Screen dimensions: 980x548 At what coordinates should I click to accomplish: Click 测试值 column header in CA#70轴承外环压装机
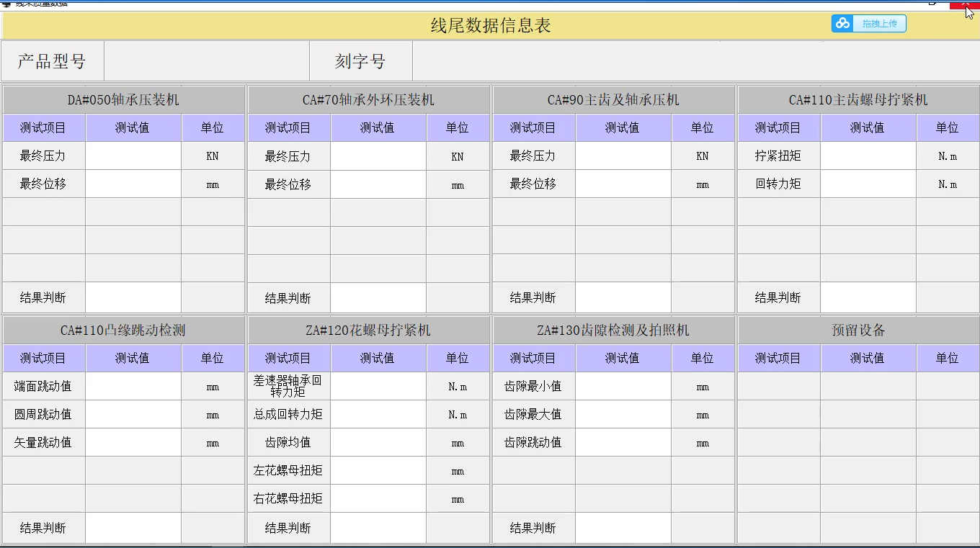[x=378, y=127]
